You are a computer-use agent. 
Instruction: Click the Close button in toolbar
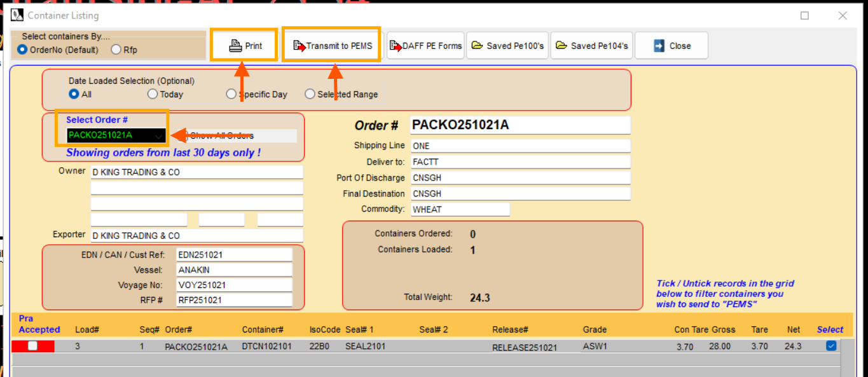tap(671, 46)
